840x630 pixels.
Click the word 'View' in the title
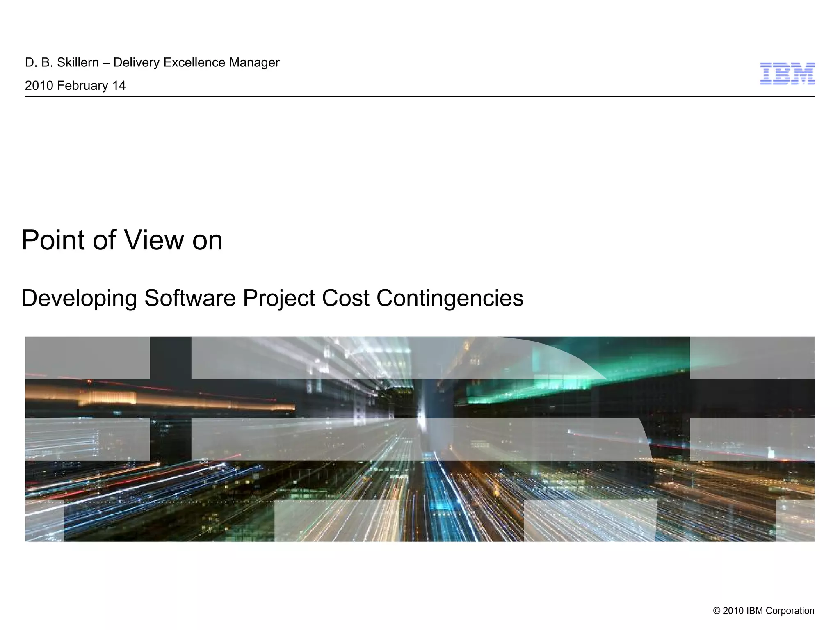coord(154,240)
